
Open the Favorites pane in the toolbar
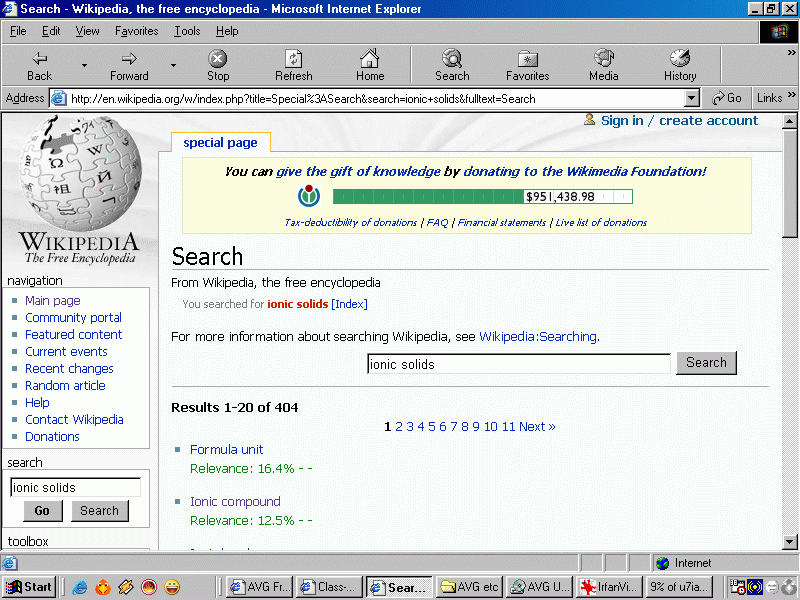[528, 66]
